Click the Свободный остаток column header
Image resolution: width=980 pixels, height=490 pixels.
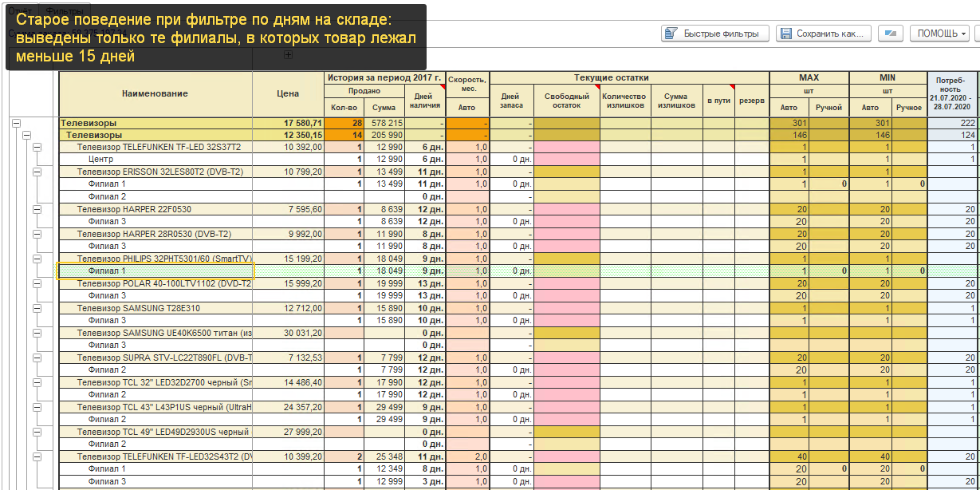tap(567, 100)
